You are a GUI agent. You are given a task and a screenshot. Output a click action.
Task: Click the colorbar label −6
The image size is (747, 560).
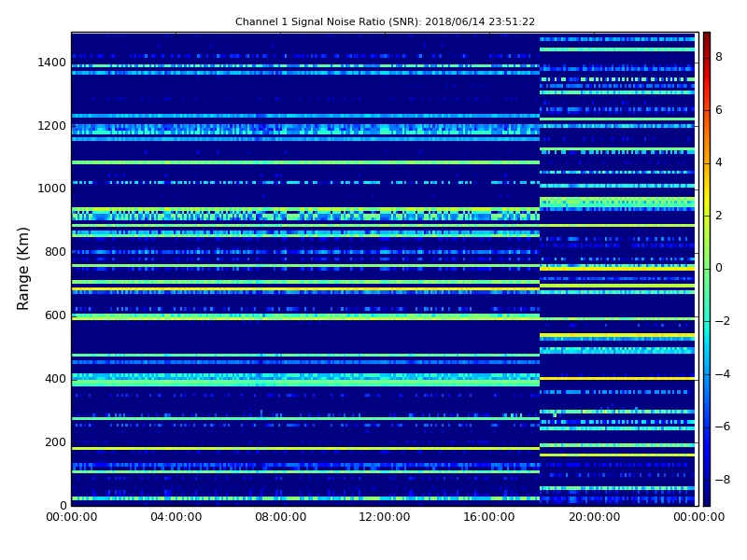tap(723, 427)
